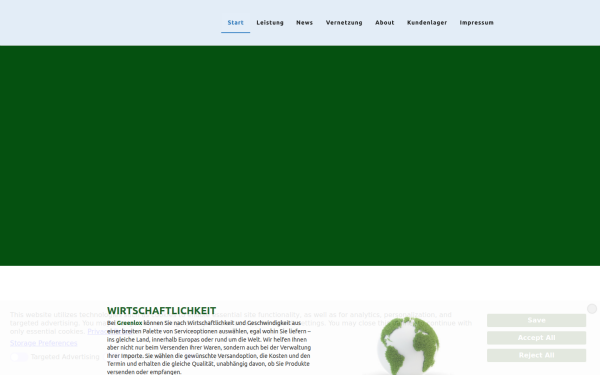Accept All cookies

click(x=536, y=338)
